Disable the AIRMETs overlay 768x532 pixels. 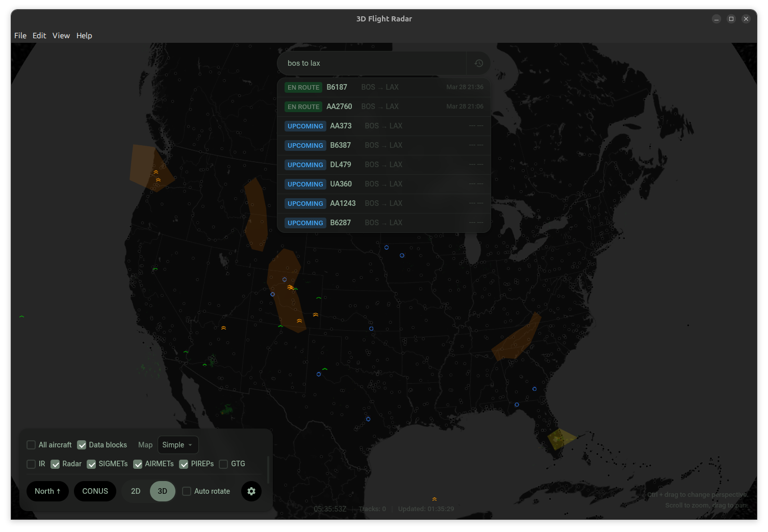coord(138,464)
